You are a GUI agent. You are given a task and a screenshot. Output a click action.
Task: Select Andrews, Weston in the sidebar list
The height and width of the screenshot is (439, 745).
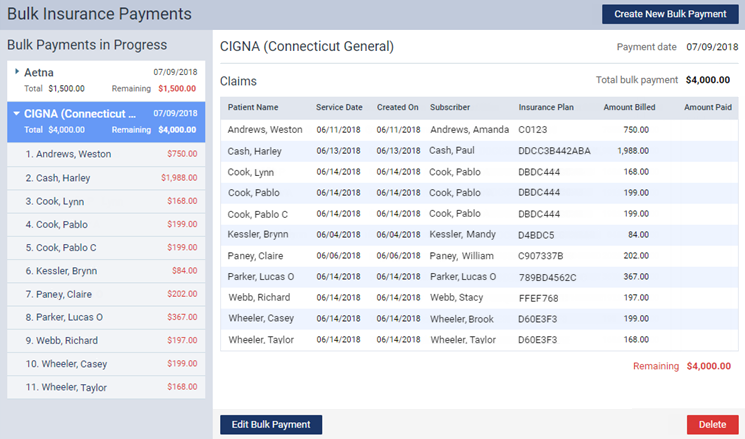(106, 154)
